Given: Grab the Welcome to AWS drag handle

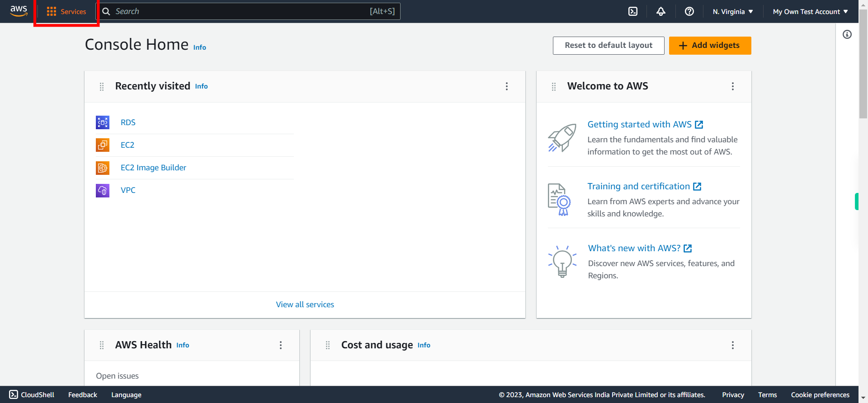Looking at the screenshot, I should [554, 86].
